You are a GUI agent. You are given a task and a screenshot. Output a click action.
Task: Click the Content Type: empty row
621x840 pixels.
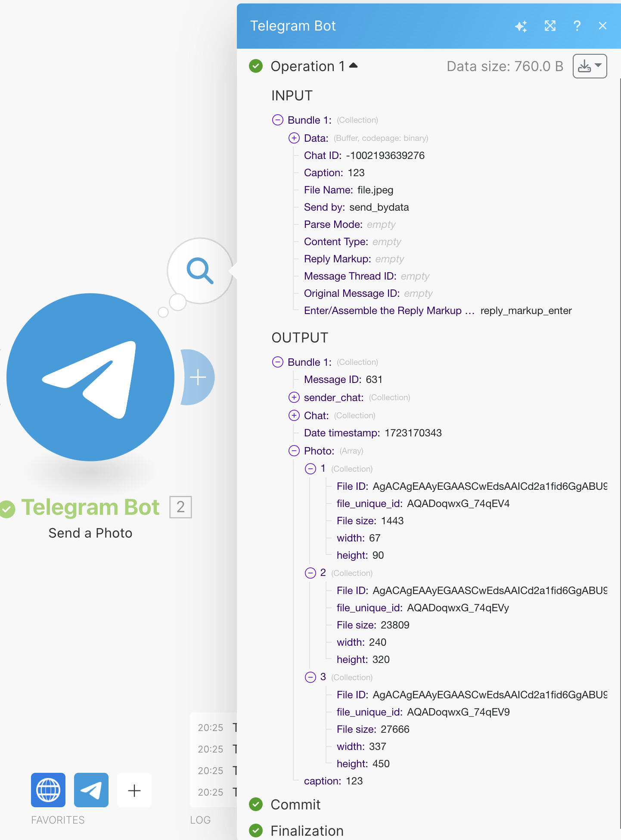[x=352, y=242]
